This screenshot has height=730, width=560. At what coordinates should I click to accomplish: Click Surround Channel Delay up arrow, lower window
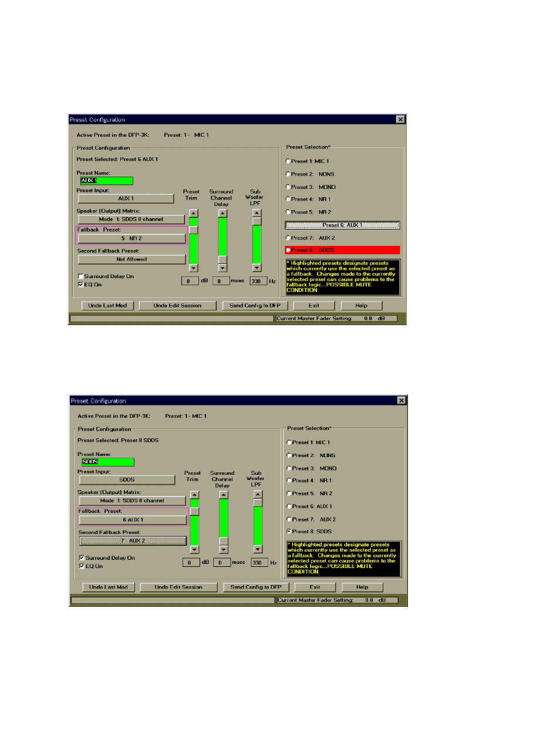tap(224, 495)
